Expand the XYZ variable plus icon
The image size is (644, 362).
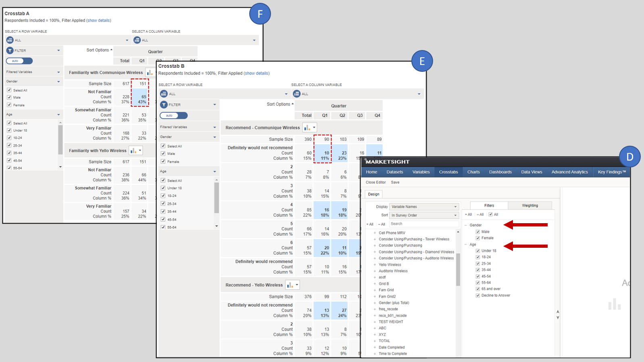point(375,335)
